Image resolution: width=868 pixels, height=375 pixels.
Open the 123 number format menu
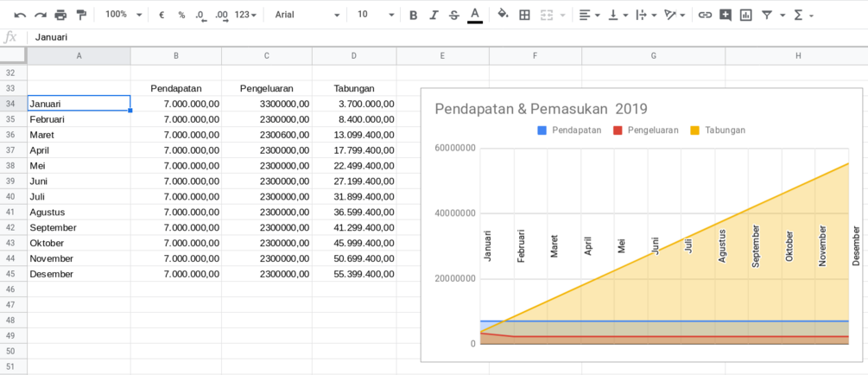point(245,15)
